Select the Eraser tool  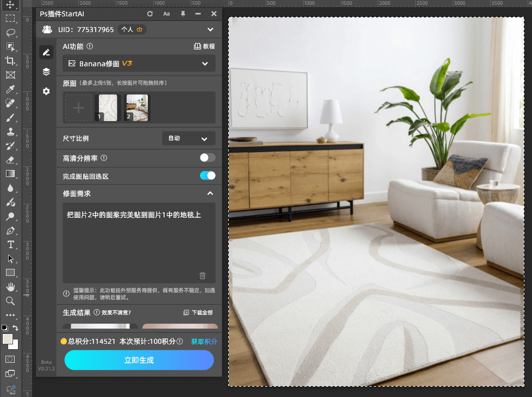(x=10, y=160)
